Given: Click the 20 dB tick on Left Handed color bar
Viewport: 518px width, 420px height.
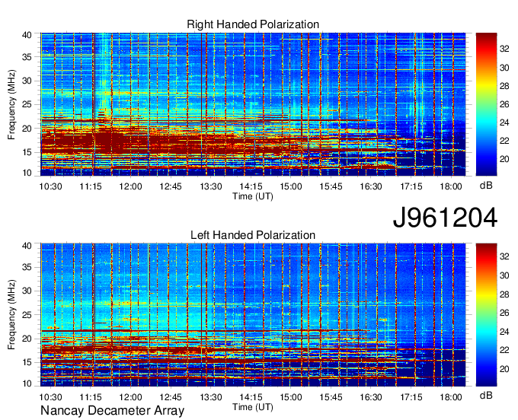Looking at the screenshot, I should click(504, 369).
